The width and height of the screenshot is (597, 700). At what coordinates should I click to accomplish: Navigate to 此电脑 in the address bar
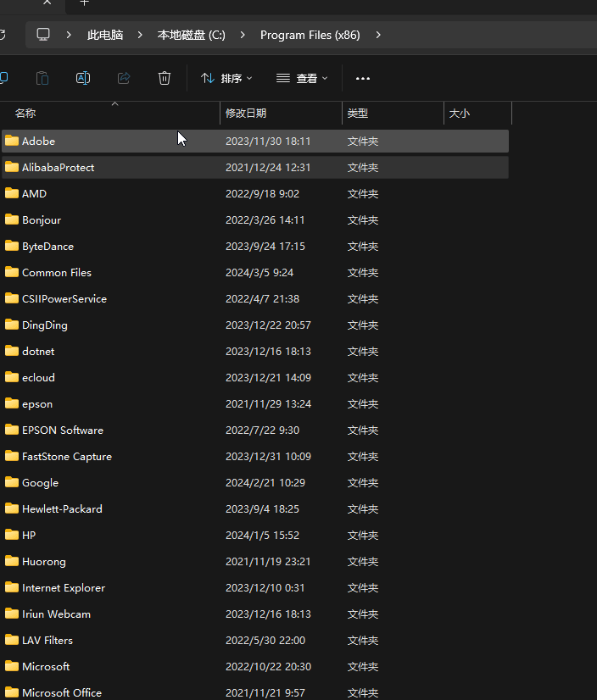point(105,35)
